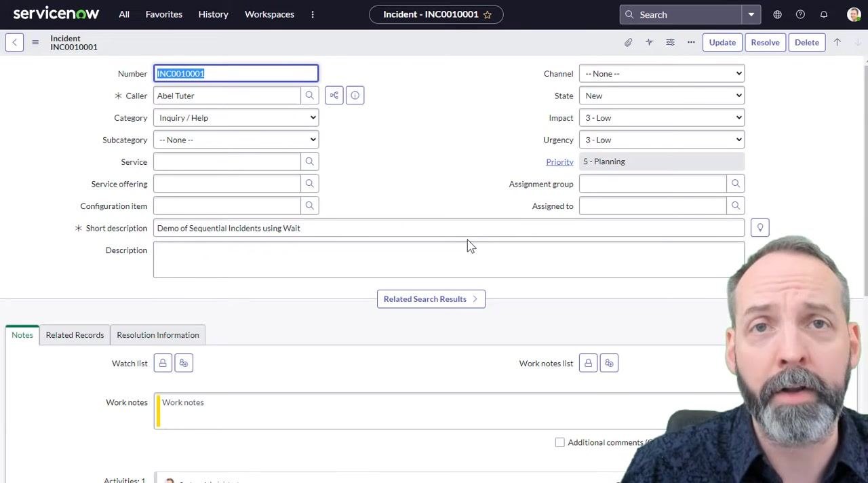The image size is (868, 483).
Task: Unlock the Watch list lock icon
Action: [163, 364]
